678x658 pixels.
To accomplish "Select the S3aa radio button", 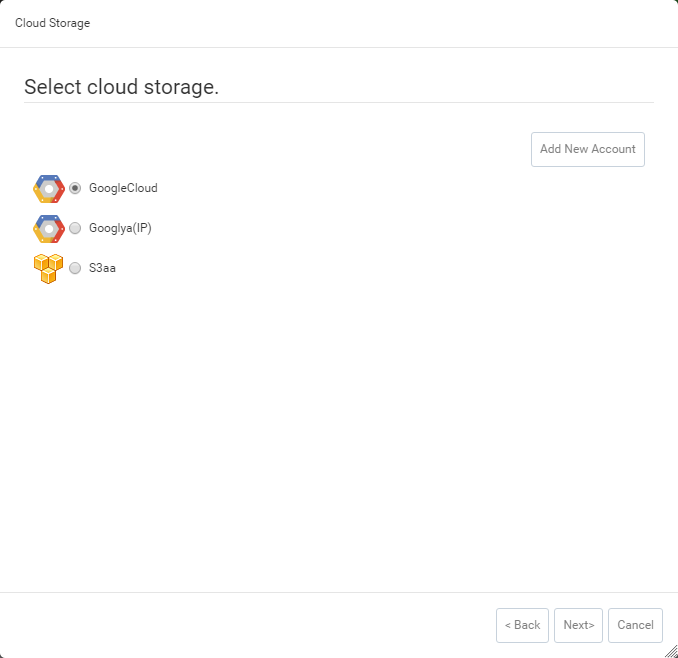I will tap(75, 268).
